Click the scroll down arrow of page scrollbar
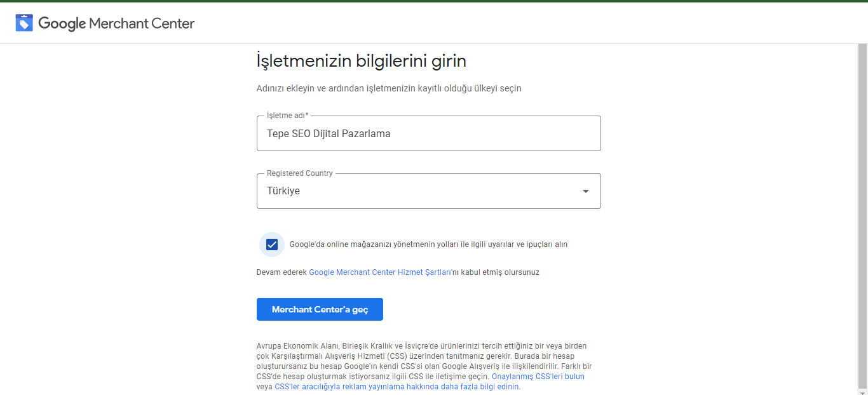868x395 pixels. (862, 390)
